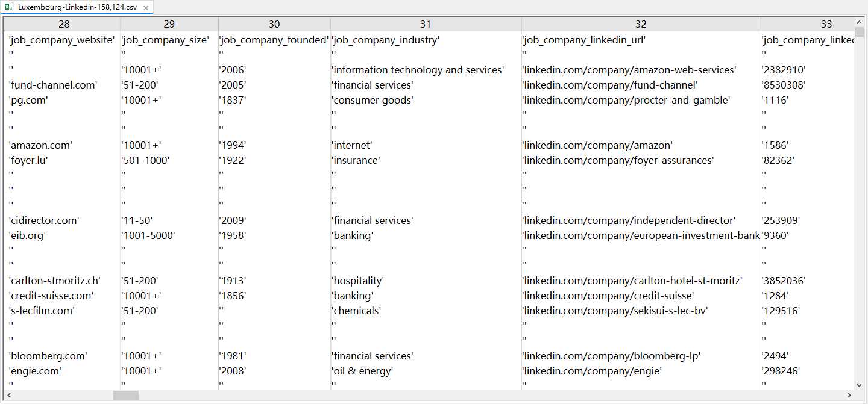The width and height of the screenshot is (868, 404).
Task: Click the vertical scrollbar down arrow
Action: click(860, 385)
